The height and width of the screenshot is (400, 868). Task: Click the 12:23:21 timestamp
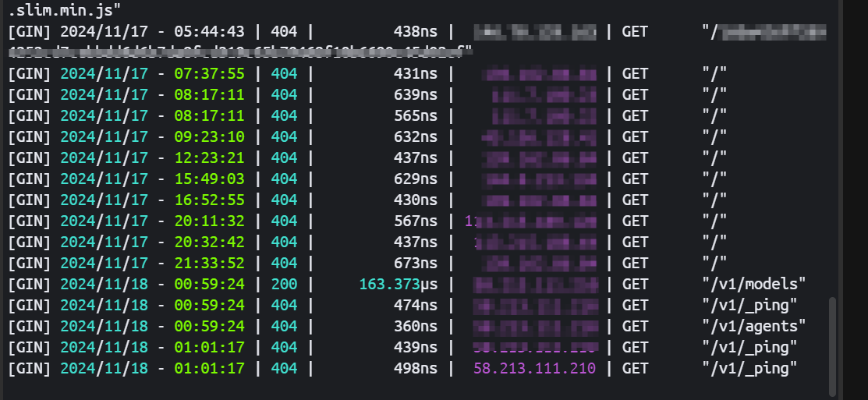click(x=209, y=158)
